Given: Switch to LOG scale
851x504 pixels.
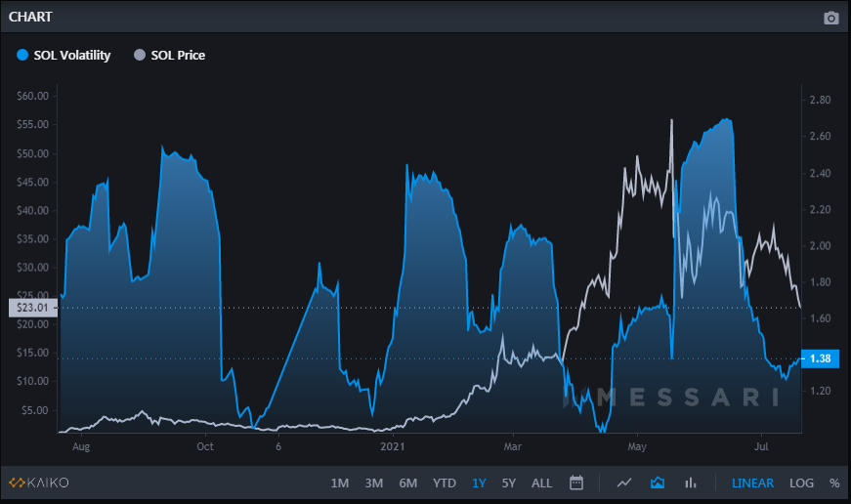Looking at the screenshot, I should (x=802, y=483).
